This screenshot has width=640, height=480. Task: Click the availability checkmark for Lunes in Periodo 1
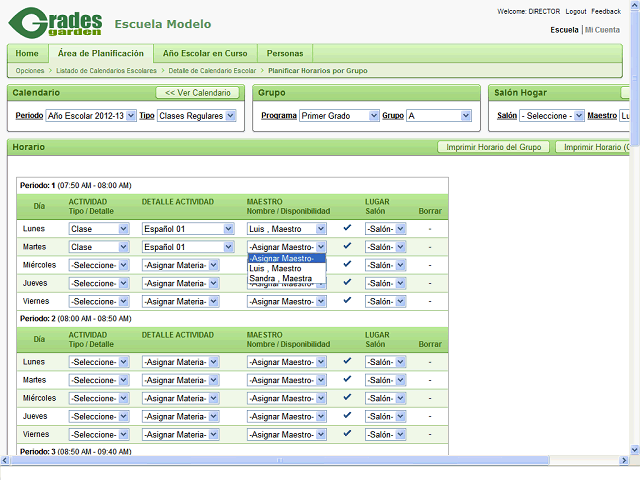(347, 228)
